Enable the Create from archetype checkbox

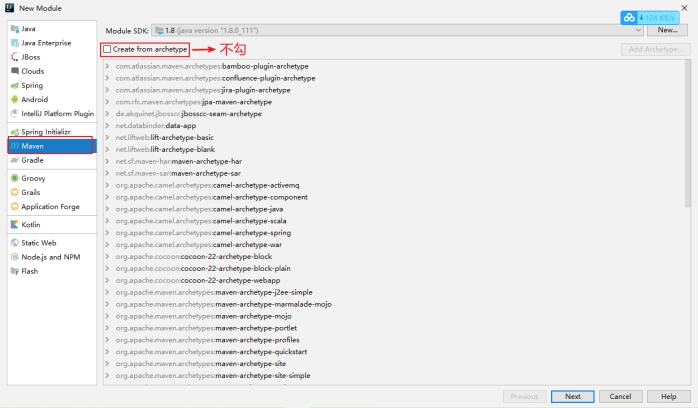click(x=108, y=49)
